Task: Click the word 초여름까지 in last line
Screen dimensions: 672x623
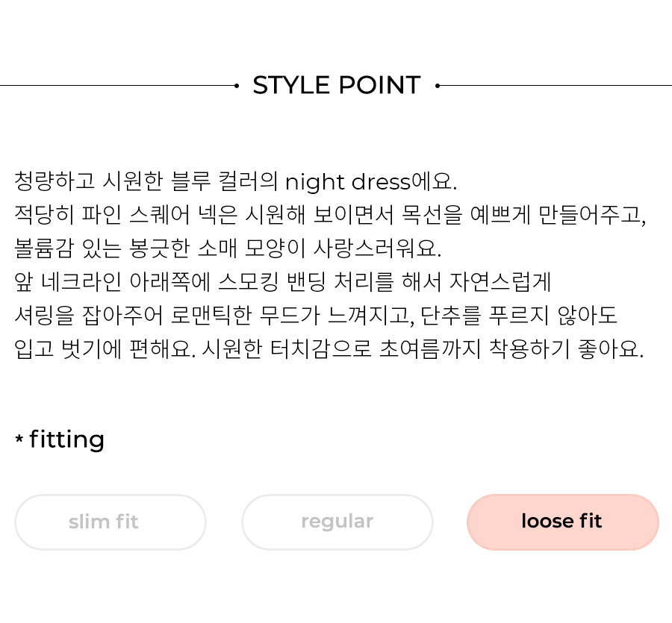Action: pyautogui.click(x=430, y=349)
